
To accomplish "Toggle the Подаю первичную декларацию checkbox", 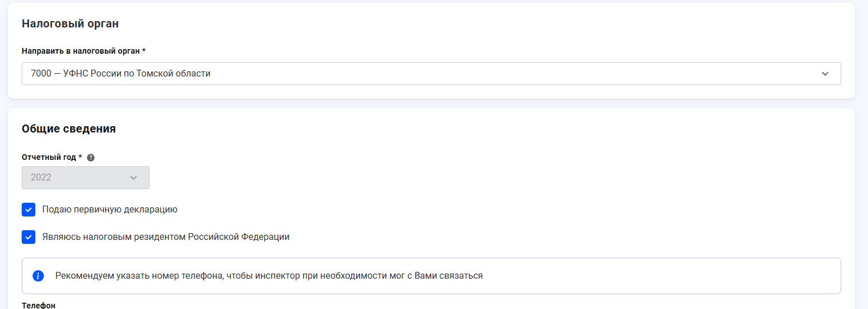I will point(29,210).
